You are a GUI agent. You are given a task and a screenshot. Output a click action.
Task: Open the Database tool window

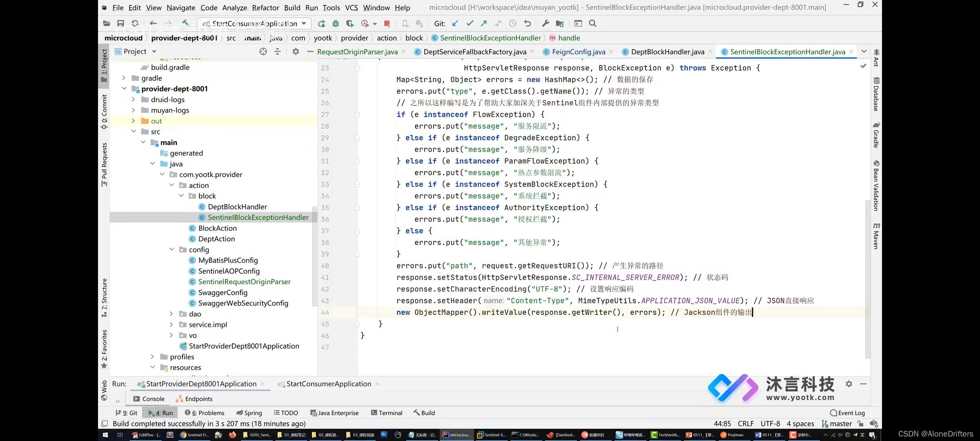876,94
